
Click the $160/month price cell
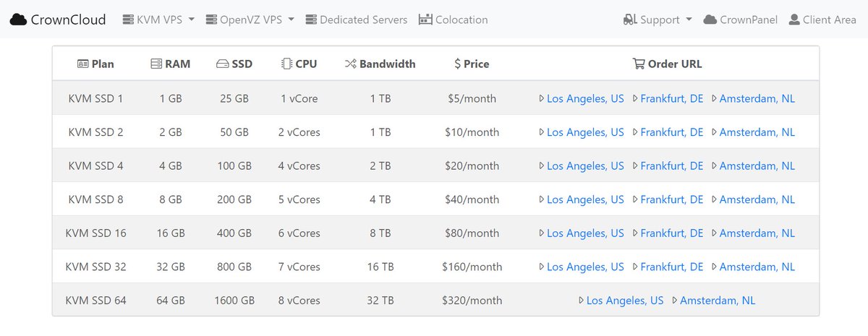pyautogui.click(x=472, y=267)
